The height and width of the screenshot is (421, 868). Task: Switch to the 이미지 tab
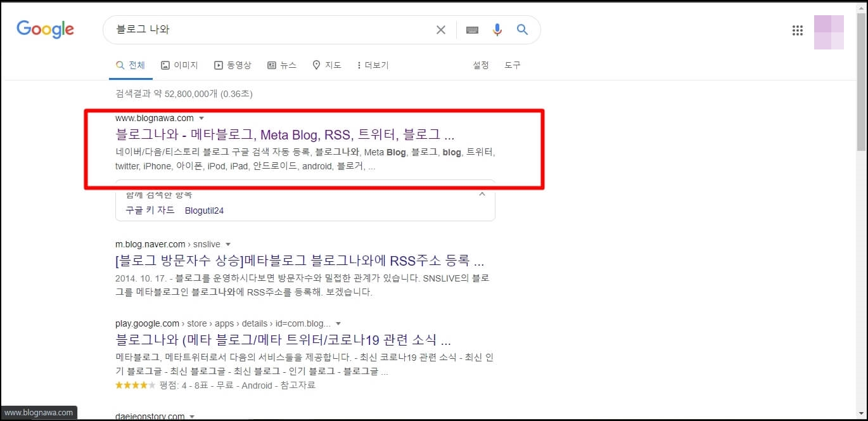179,65
